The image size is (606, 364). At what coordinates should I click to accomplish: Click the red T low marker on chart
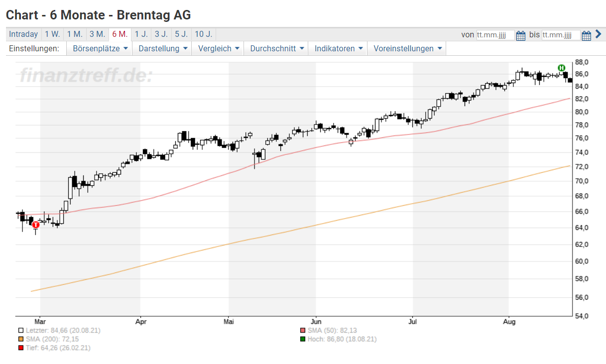point(35,225)
